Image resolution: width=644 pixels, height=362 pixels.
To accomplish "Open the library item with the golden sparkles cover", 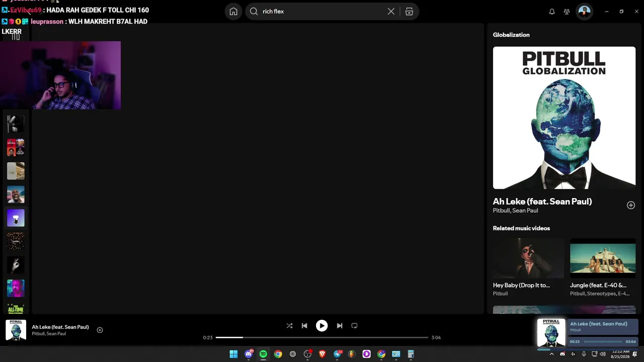I will coord(16,241).
